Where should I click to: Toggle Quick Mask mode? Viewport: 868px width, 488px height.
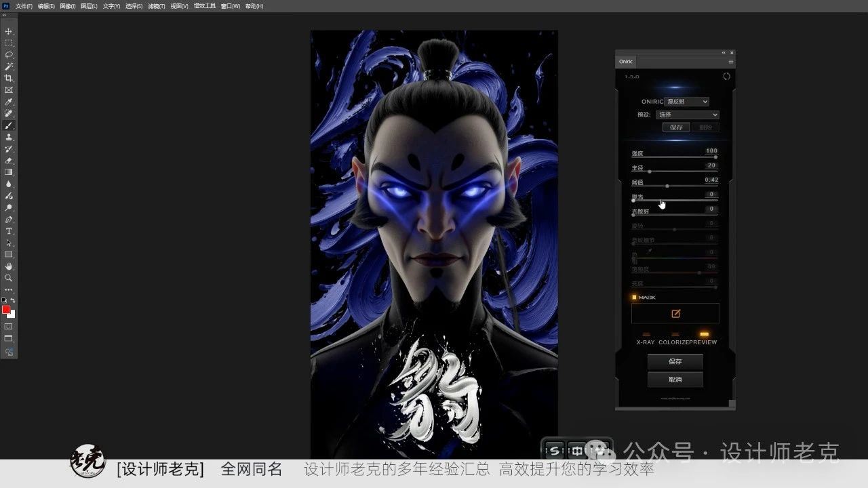pos(9,327)
